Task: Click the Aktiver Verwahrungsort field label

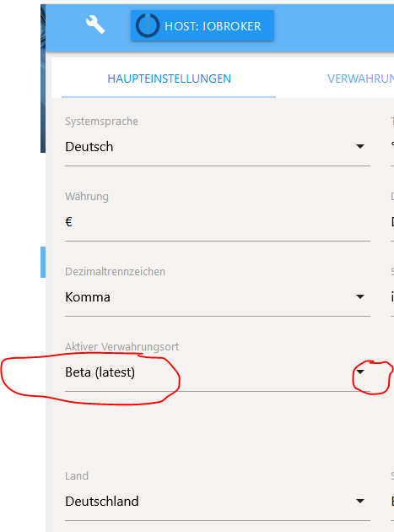Action: pyautogui.click(x=122, y=347)
